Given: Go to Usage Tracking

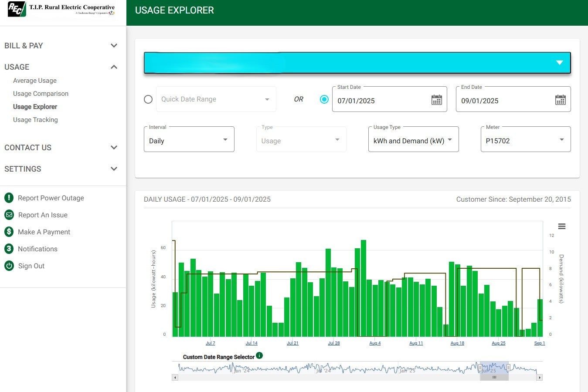Looking at the screenshot, I should [x=35, y=119].
